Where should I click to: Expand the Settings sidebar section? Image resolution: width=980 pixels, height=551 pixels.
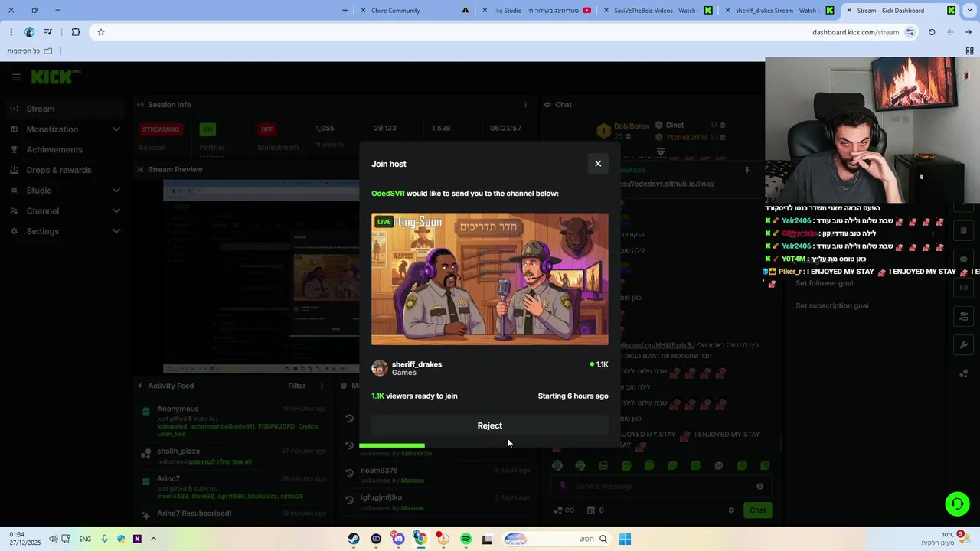pyautogui.click(x=65, y=231)
